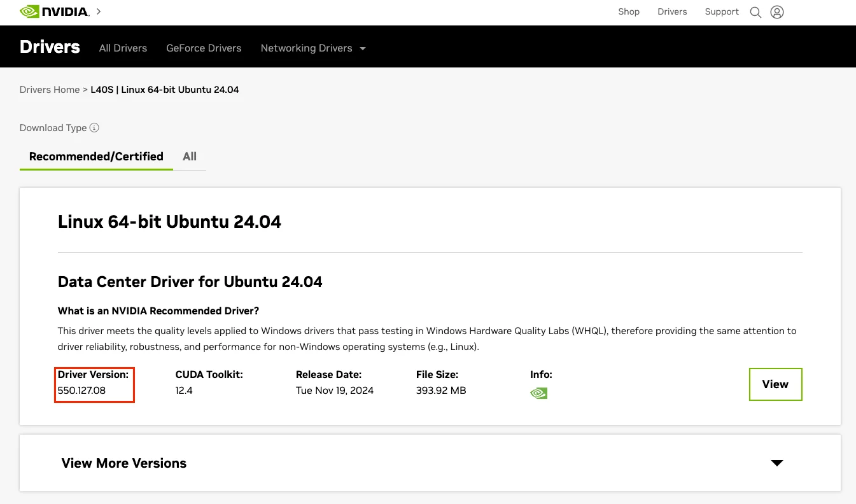Screen dimensions: 856x504
Task: Click the Download Type info icon
Action: coord(94,127)
